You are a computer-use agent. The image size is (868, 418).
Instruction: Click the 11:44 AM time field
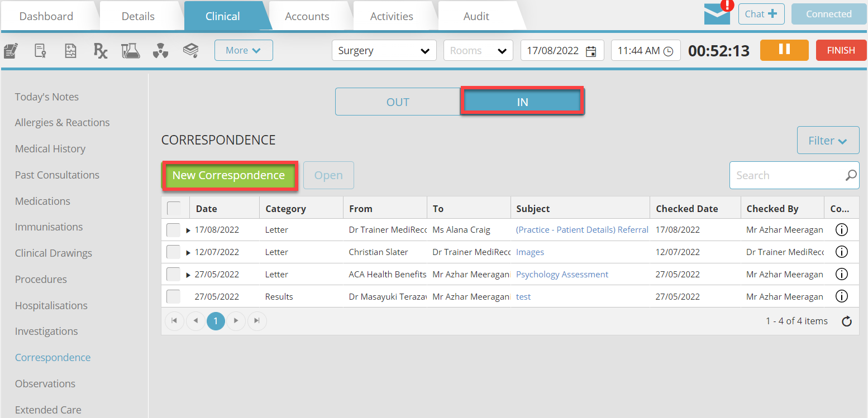646,51
